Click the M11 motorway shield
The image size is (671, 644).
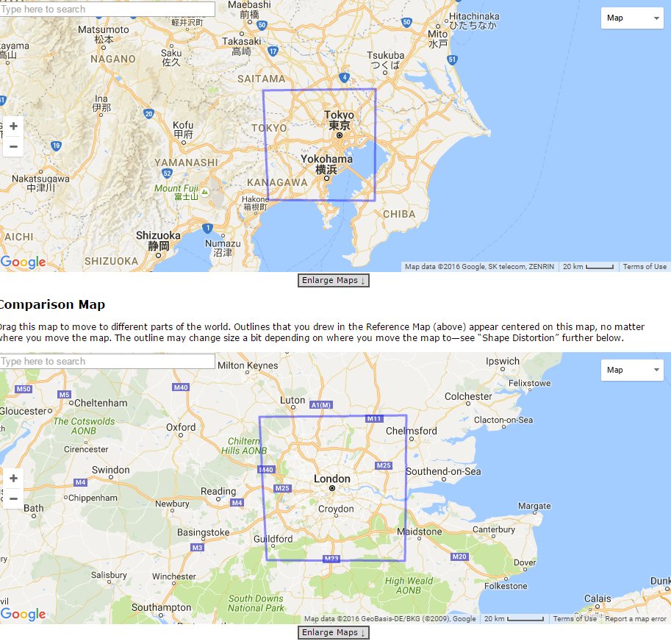[374, 419]
